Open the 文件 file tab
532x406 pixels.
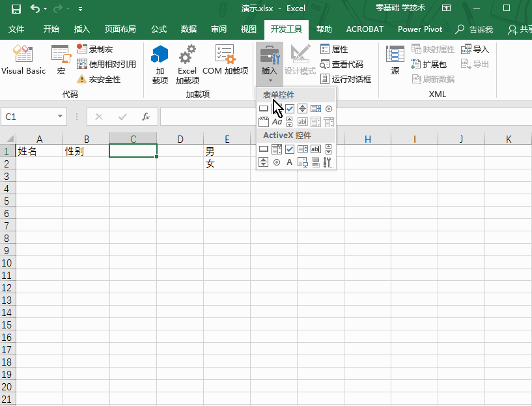coord(16,29)
